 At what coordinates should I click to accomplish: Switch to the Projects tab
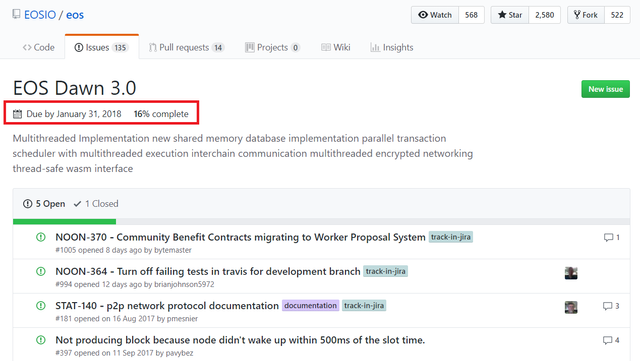272,47
